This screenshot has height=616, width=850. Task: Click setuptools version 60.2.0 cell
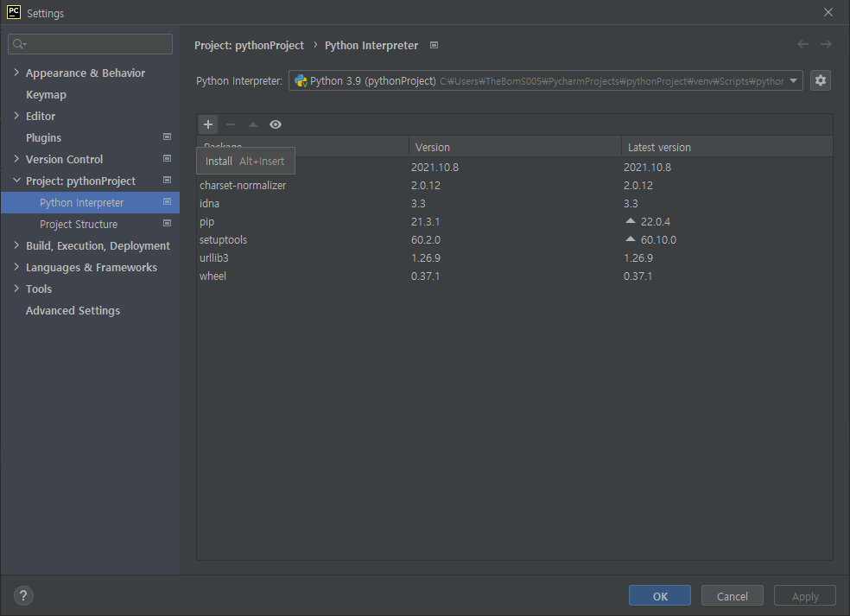pos(426,239)
